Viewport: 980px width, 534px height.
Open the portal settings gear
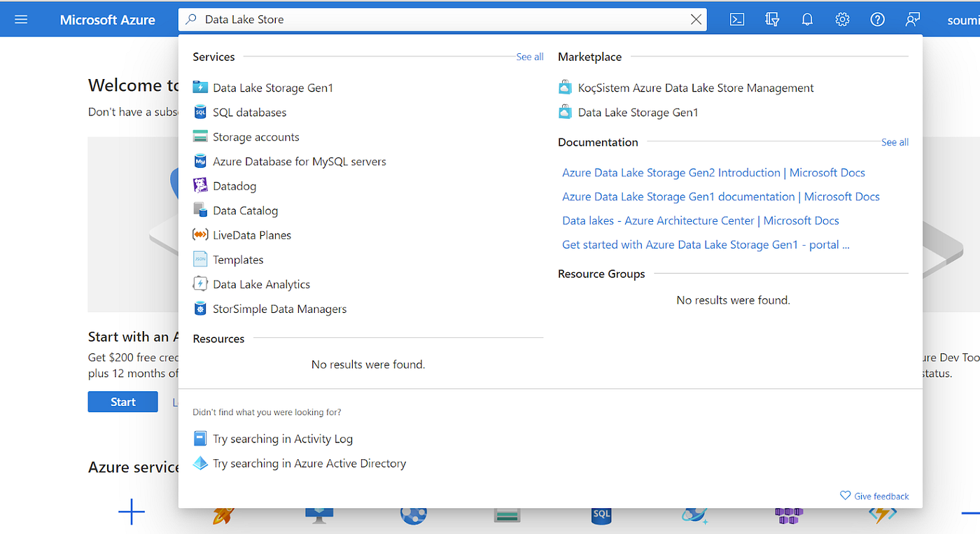tap(841, 19)
